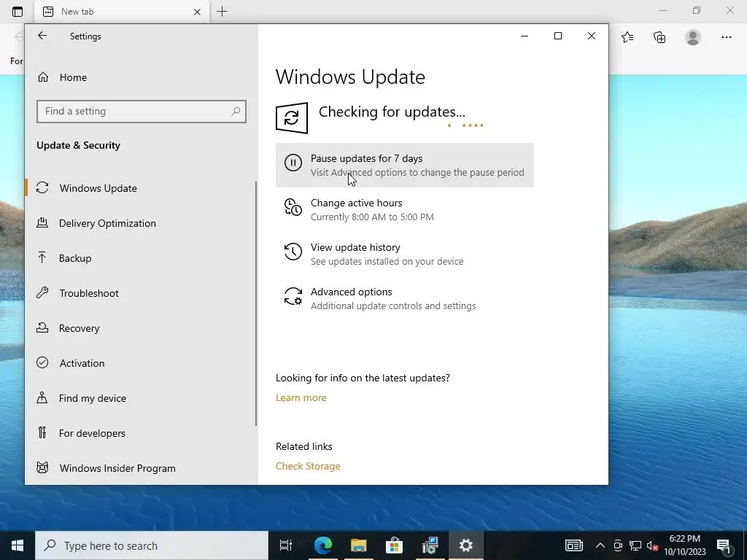
Task: Open News and interests taskbar icon
Action: pyautogui.click(x=573, y=545)
